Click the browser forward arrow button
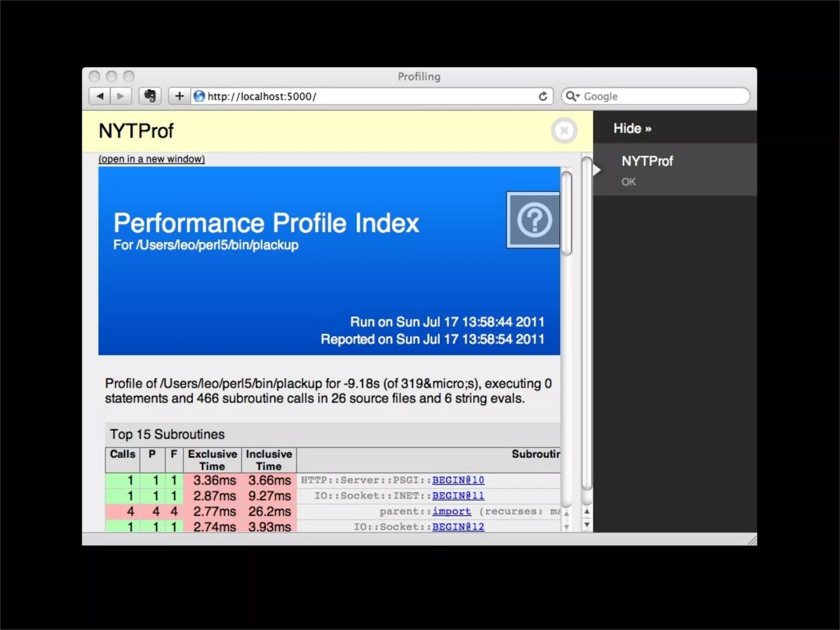Viewport: 840px width, 630px height. click(121, 96)
